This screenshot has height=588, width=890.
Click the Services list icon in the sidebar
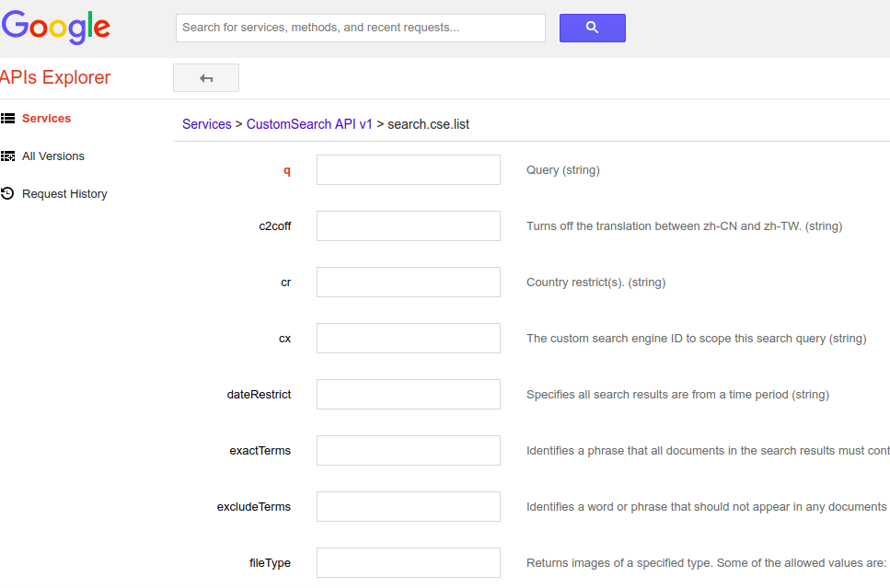point(8,118)
